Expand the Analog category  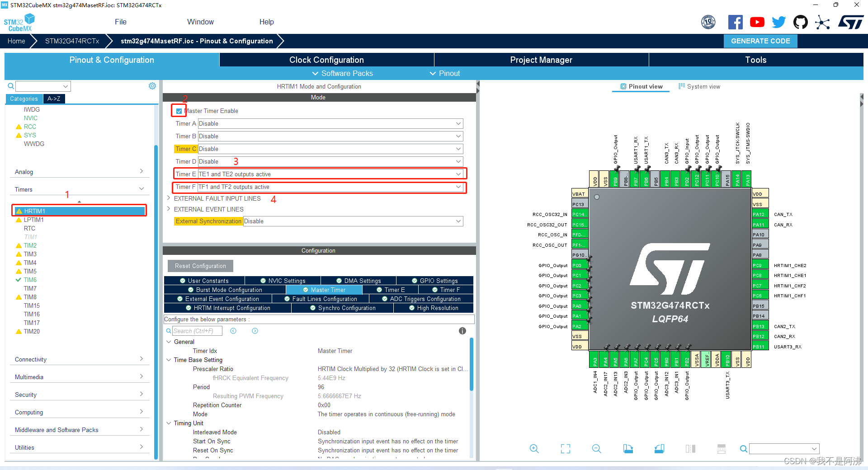141,171
